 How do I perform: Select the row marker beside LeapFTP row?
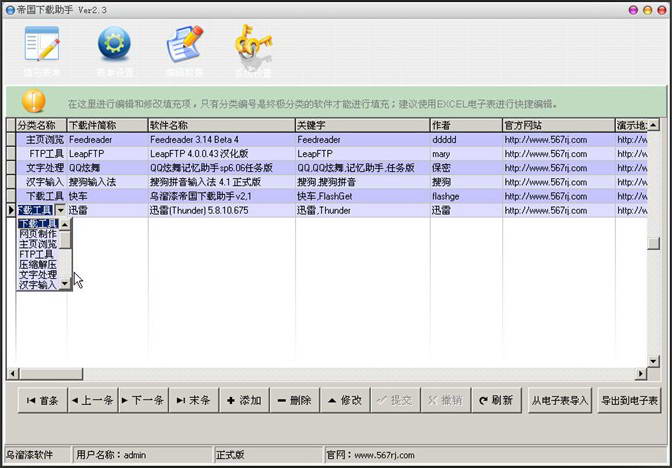coord(11,153)
